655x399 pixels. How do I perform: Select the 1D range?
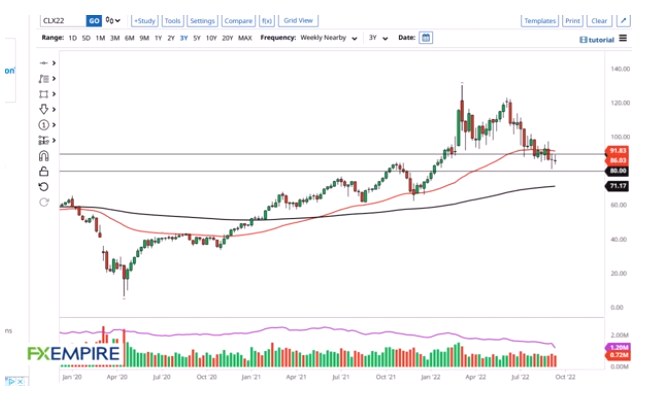pyautogui.click(x=73, y=38)
